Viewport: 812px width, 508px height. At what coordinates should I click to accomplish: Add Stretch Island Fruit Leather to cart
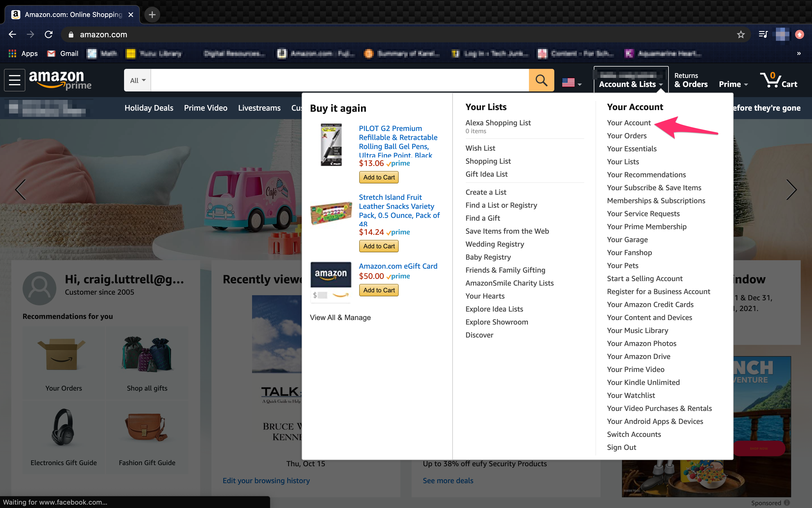point(379,246)
